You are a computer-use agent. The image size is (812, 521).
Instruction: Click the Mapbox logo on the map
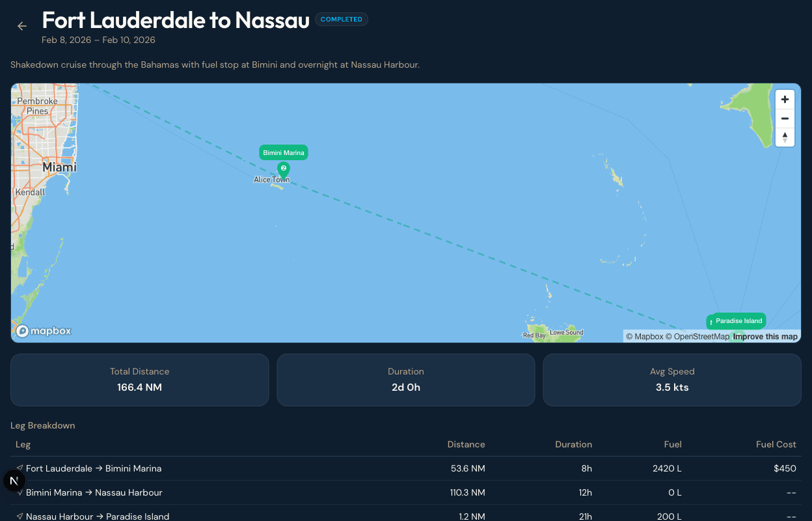44,331
